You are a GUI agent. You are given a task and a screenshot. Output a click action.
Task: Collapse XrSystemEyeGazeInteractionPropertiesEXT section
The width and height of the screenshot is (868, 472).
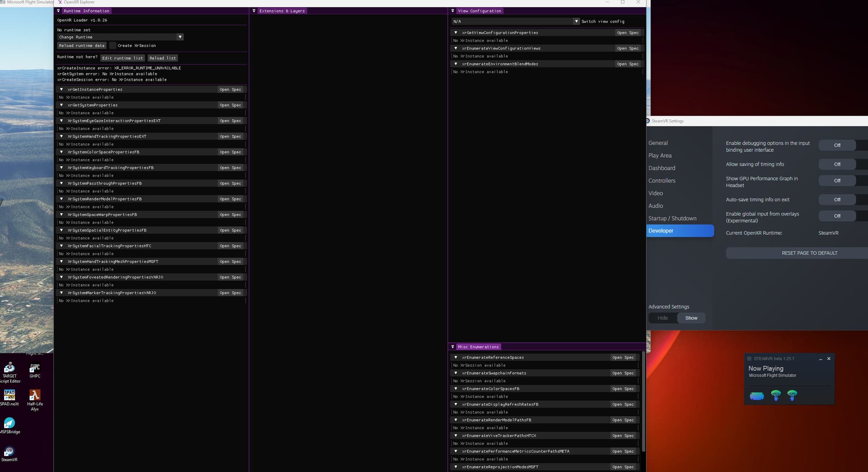[x=61, y=121]
